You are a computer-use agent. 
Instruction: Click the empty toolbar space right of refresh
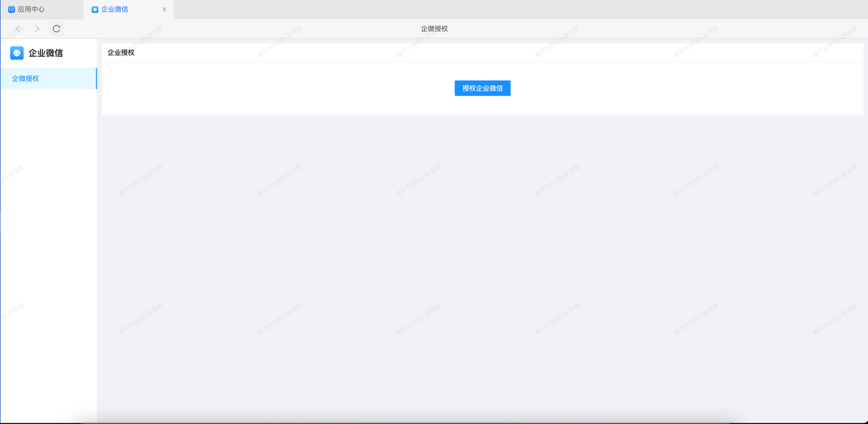pos(231,29)
